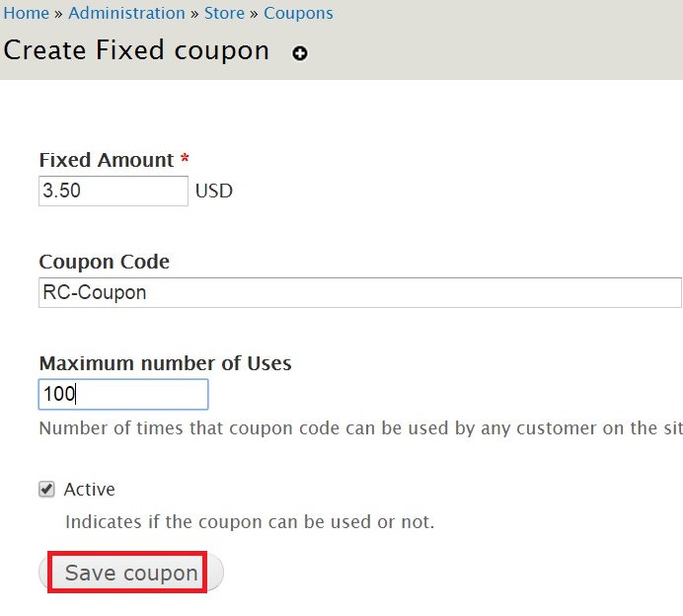Click the separator between Home and Administration
683x616 pixels.
click(59, 14)
